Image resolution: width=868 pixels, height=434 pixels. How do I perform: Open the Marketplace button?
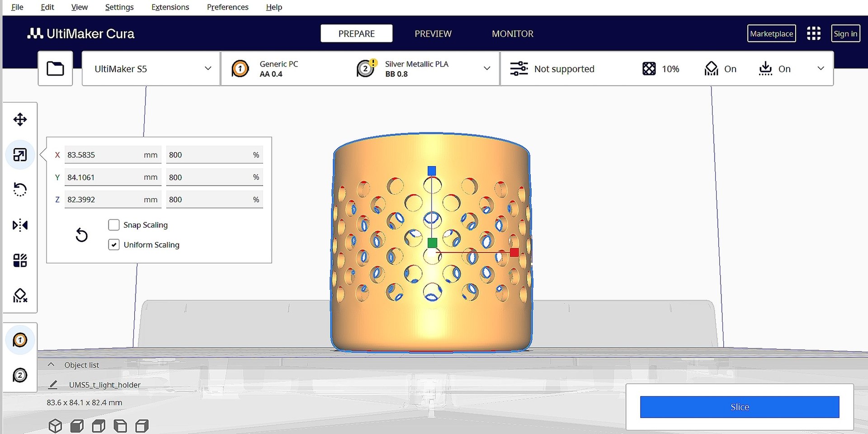pyautogui.click(x=771, y=33)
